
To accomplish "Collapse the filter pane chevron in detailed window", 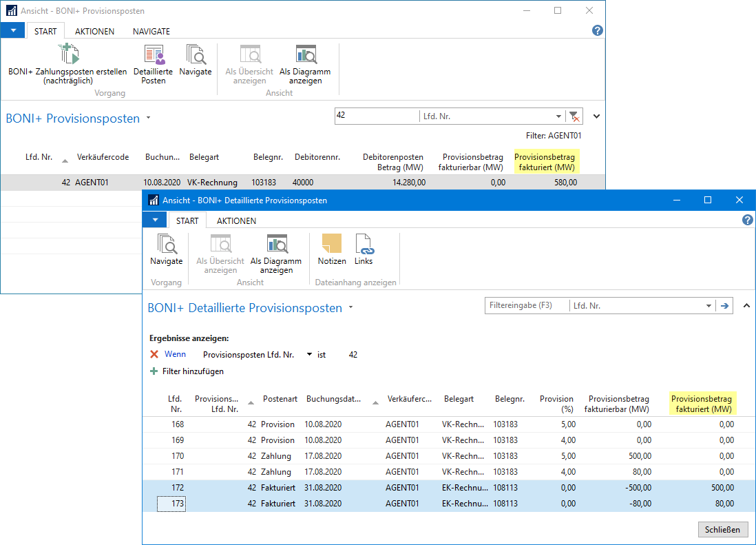I will (747, 306).
